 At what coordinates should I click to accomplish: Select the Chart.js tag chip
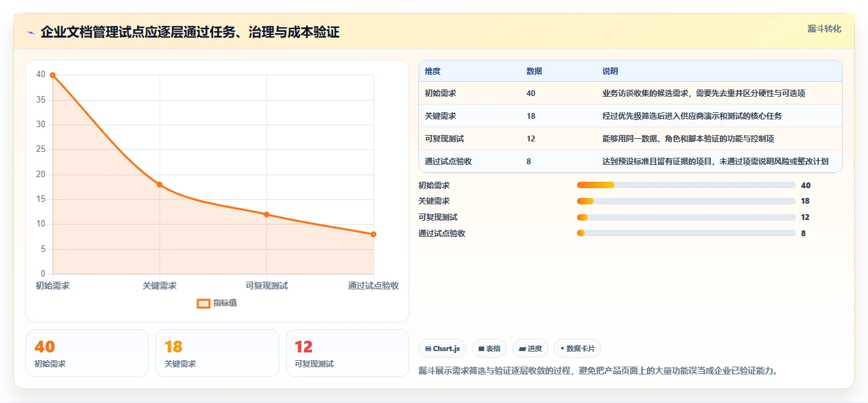coord(442,348)
